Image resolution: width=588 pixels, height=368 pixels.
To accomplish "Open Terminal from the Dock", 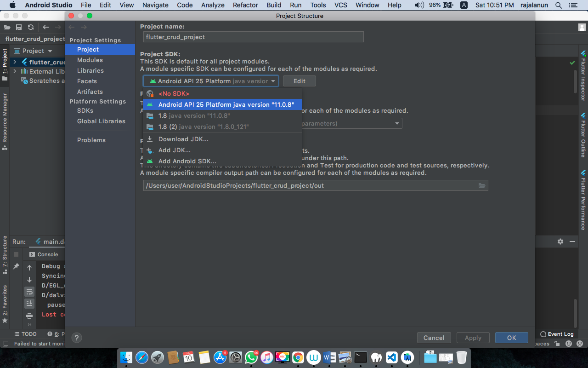I will [361, 357].
